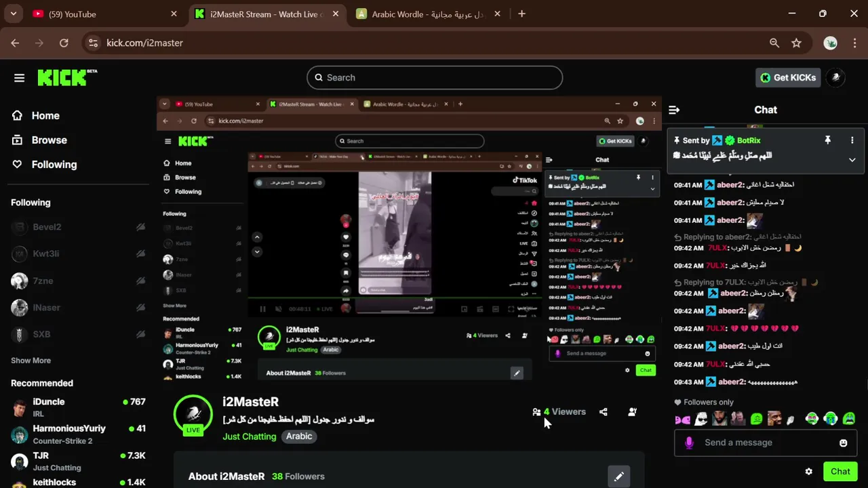The image size is (868, 488).
Task: Click the offline icon next to Bevel2
Action: [140, 227]
